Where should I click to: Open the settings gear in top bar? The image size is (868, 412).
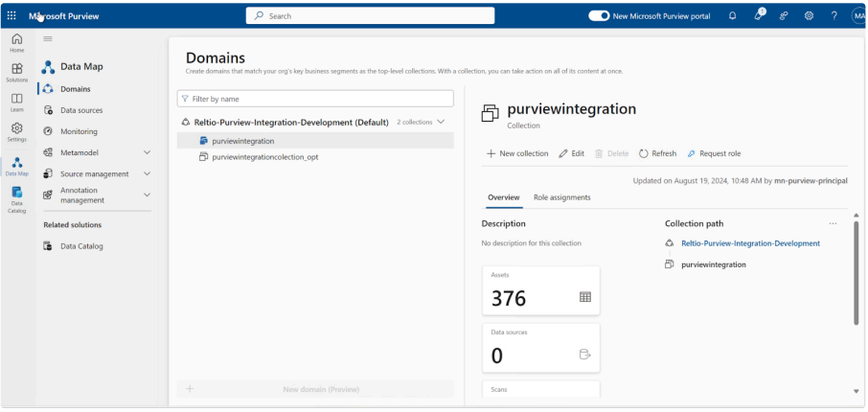pyautogui.click(x=809, y=16)
